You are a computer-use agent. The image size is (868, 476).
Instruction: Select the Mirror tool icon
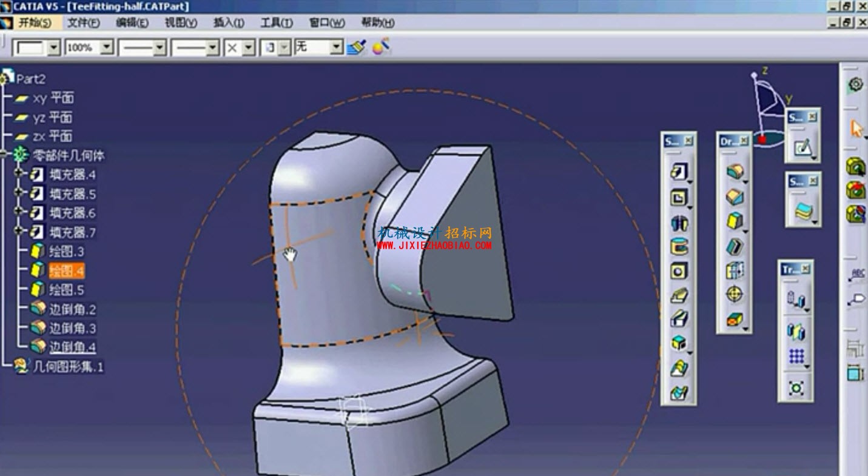point(796,331)
